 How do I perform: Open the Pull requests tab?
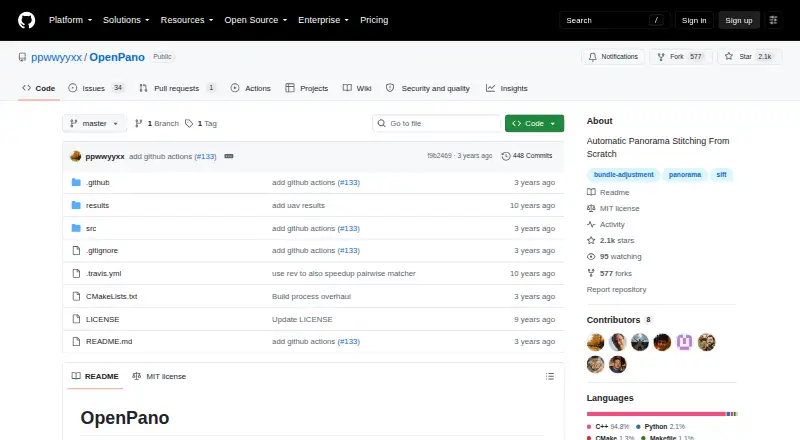click(x=177, y=88)
